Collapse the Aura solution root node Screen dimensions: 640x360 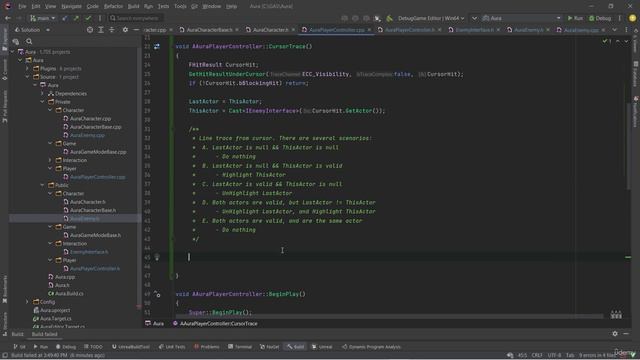click(13, 52)
